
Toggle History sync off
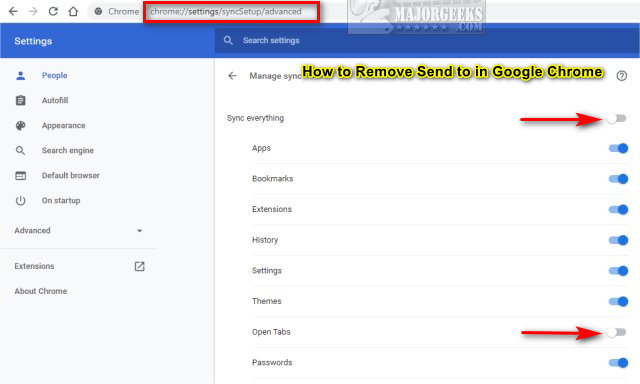(618, 240)
